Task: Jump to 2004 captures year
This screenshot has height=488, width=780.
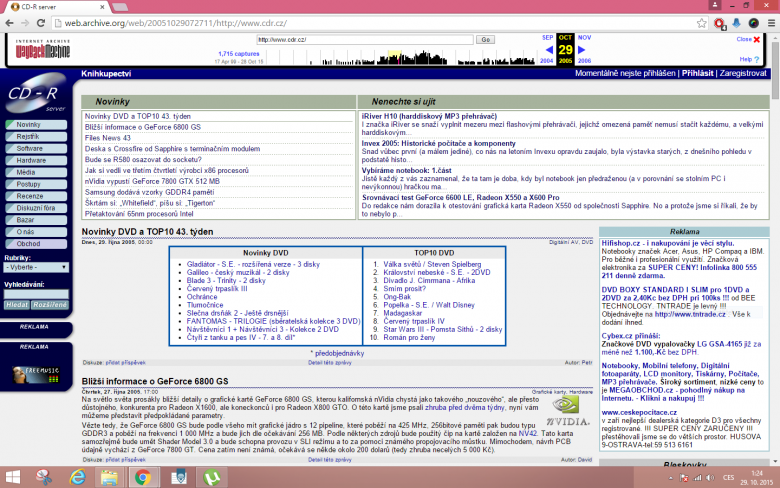Action: (547, 61)
